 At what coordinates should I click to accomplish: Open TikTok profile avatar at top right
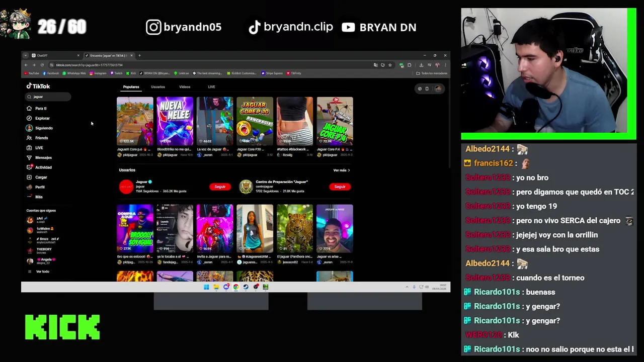(438, 88)
